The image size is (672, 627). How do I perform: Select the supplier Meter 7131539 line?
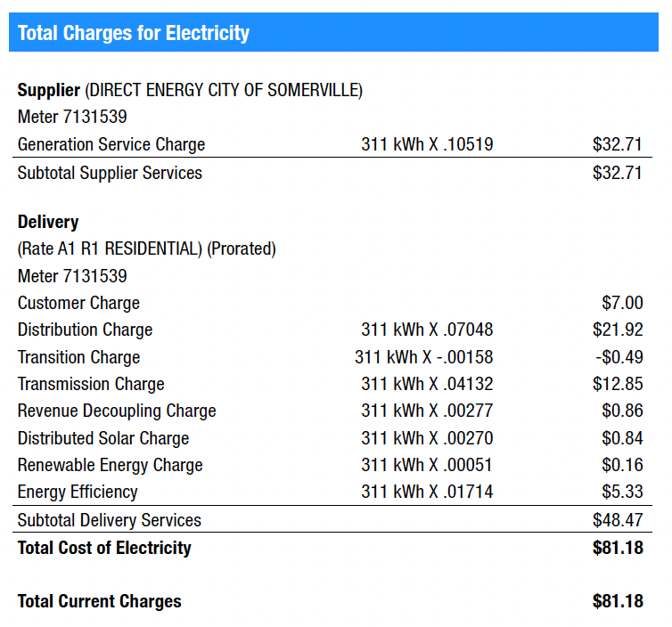72,117
